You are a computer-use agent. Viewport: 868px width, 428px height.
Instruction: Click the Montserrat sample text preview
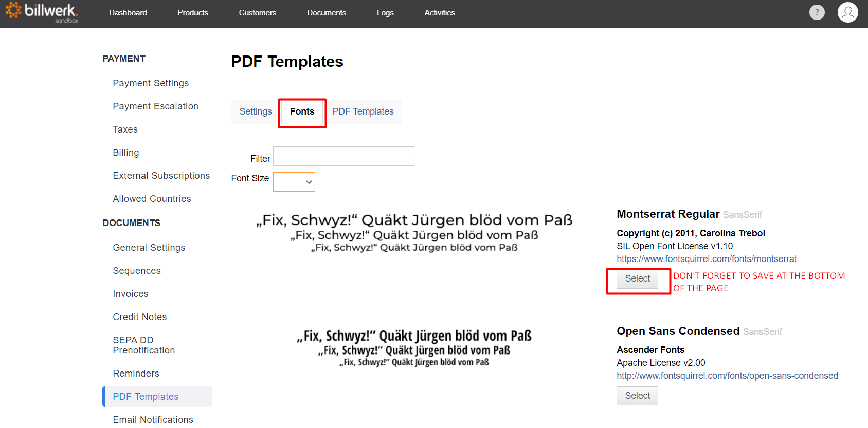(x=414, y=233)
